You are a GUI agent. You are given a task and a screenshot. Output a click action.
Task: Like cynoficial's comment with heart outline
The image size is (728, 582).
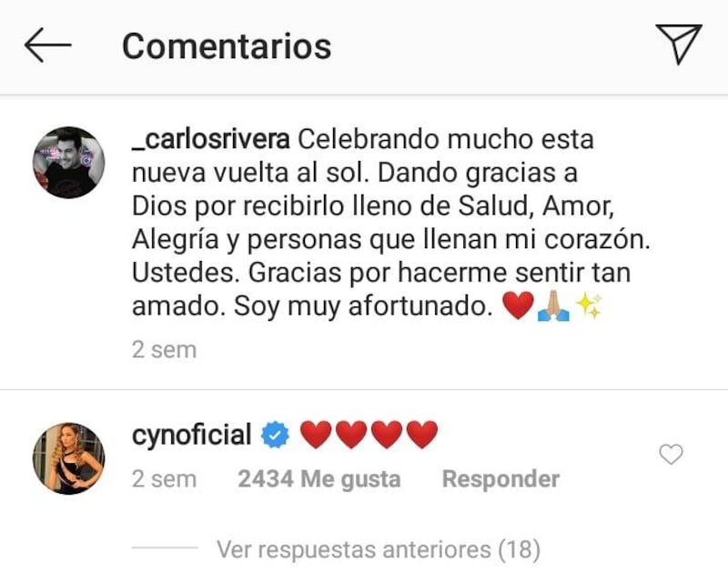(x=671, y=454)
